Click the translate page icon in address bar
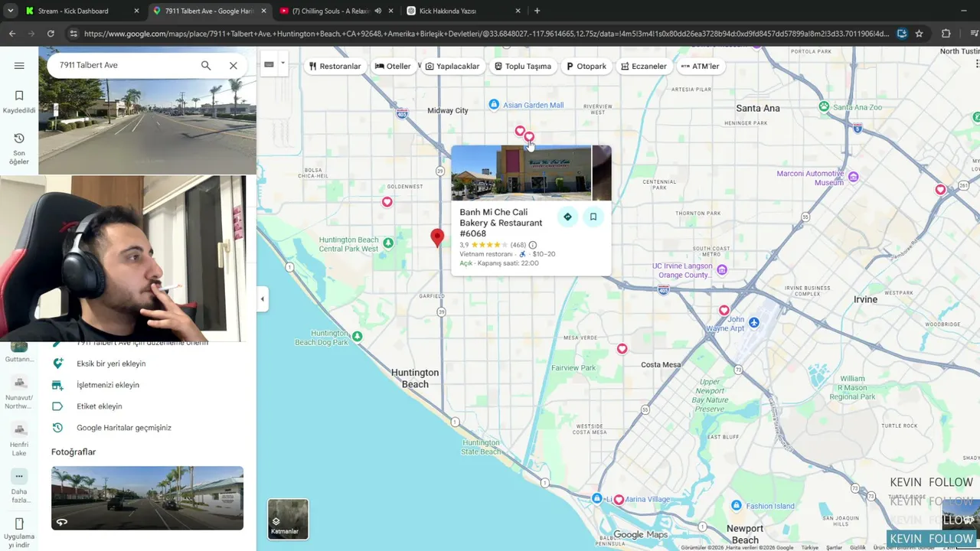 (x=902, y=34)
